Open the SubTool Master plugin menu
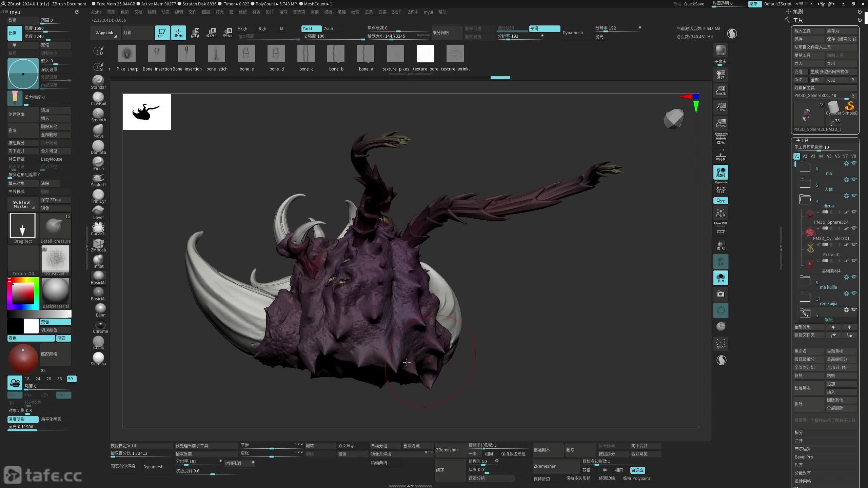The height and width of the screenshot is (488, 868). point(22,204)
